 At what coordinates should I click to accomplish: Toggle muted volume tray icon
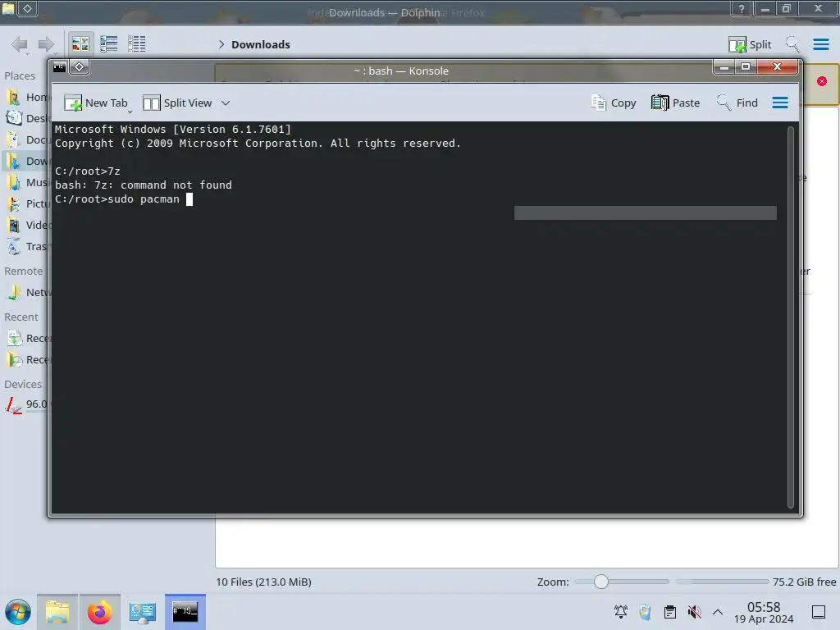[694, 612]
